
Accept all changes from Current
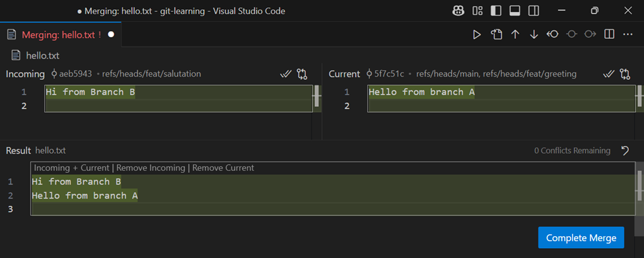(x=608, y=75)
